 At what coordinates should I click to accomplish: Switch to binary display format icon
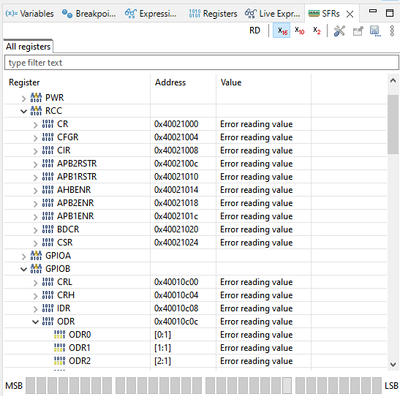point(317,31)
